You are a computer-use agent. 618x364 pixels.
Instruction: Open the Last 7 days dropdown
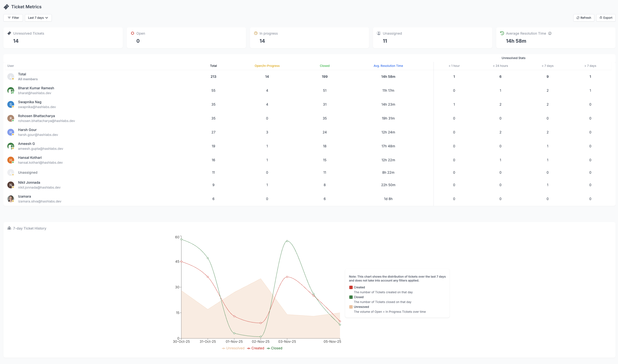pos(38,18)
